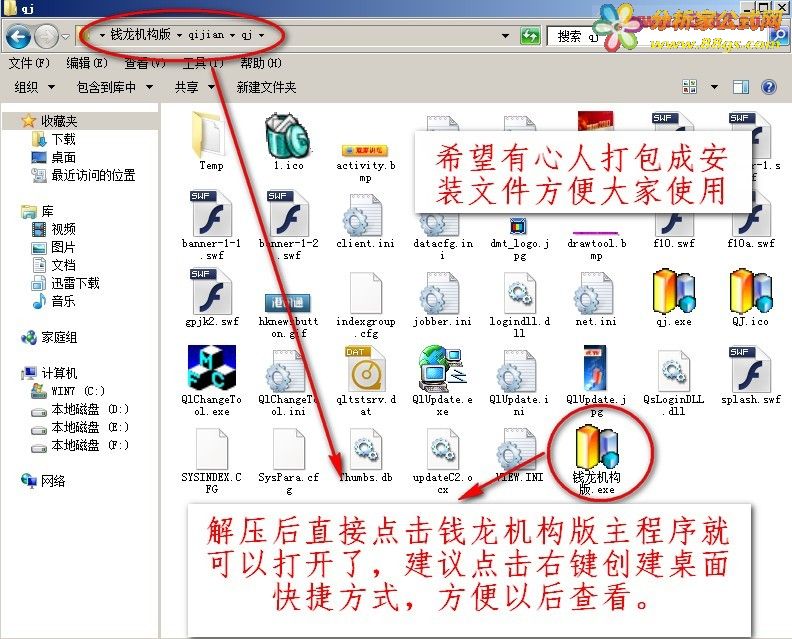Select the logindll.dll file
The image size is (792, 639).
tap(519, 306)
